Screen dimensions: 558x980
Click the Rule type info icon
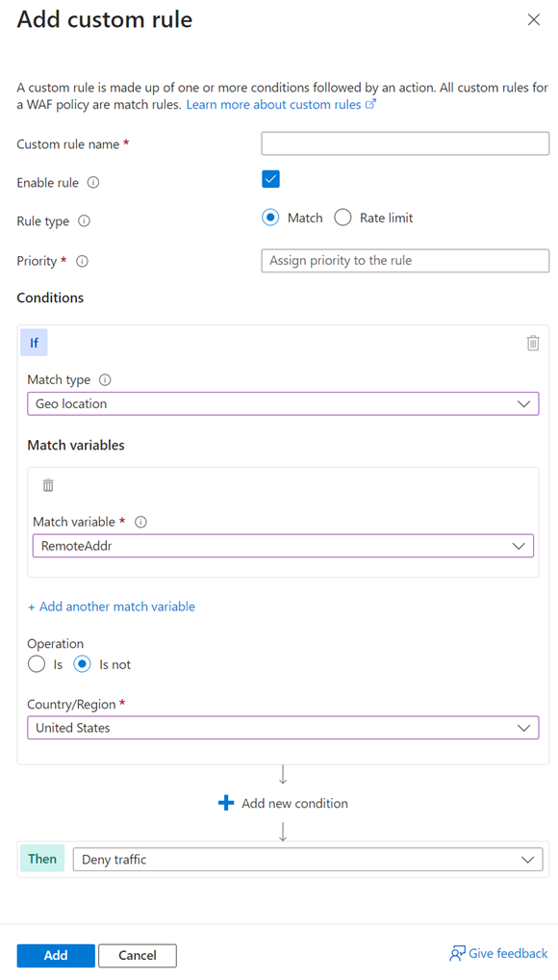(85, 221)
